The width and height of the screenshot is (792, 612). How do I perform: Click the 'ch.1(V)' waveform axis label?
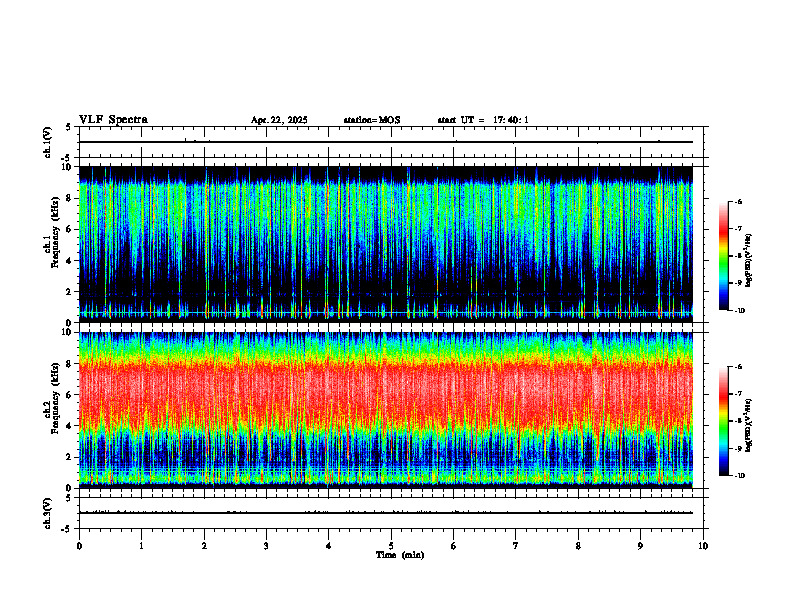[x=48, y=142]
